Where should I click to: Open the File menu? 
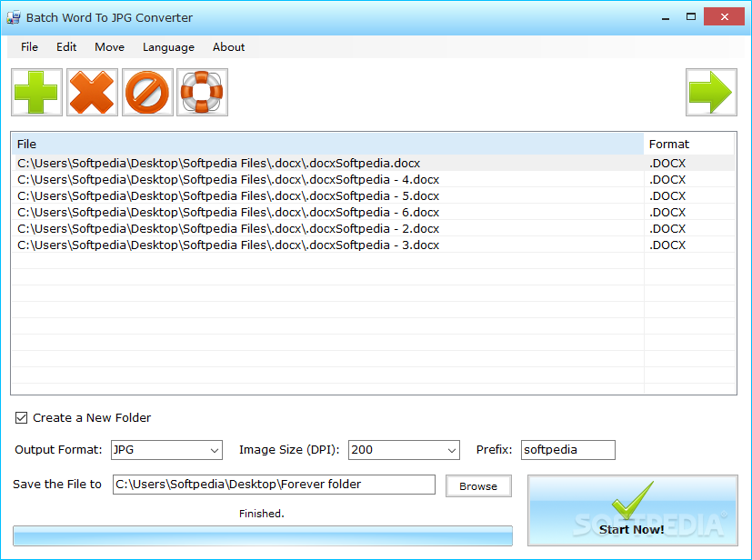(x=29, y=47)
